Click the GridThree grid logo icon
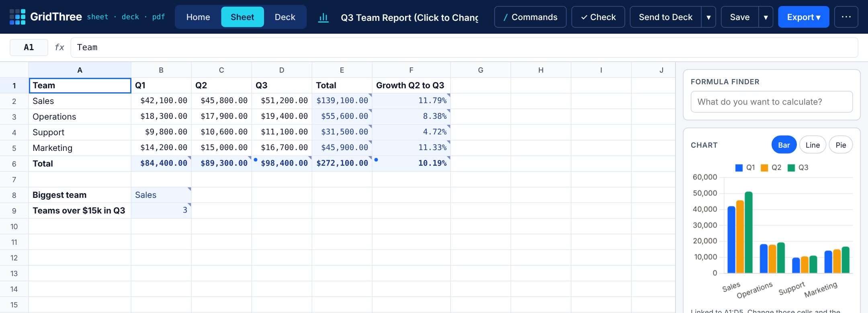The image size is (868, 313). tap(17, 17)
